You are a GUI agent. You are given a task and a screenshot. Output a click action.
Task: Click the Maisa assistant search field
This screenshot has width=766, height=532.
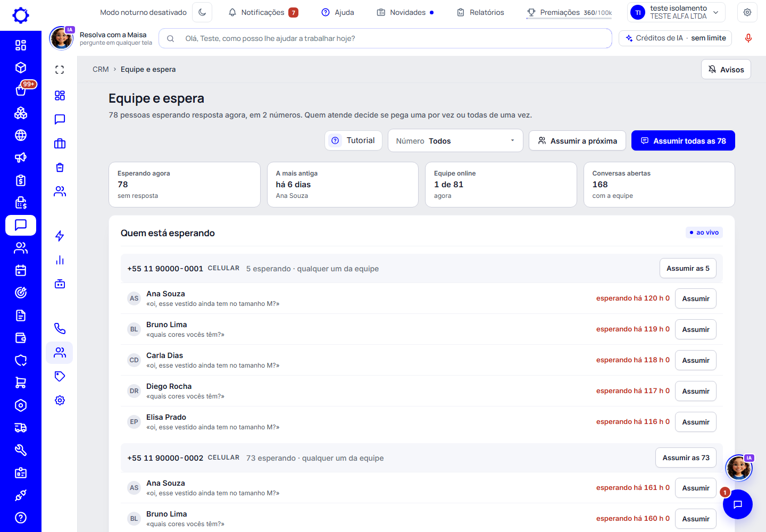click(385, 38)
